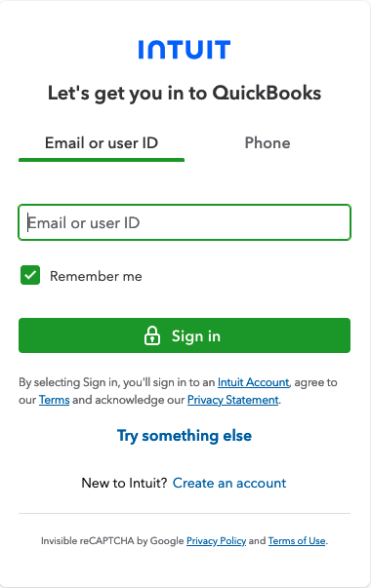Screen dimensions: 371x588
Task: Open the Terms link
Action: point(54,400)
